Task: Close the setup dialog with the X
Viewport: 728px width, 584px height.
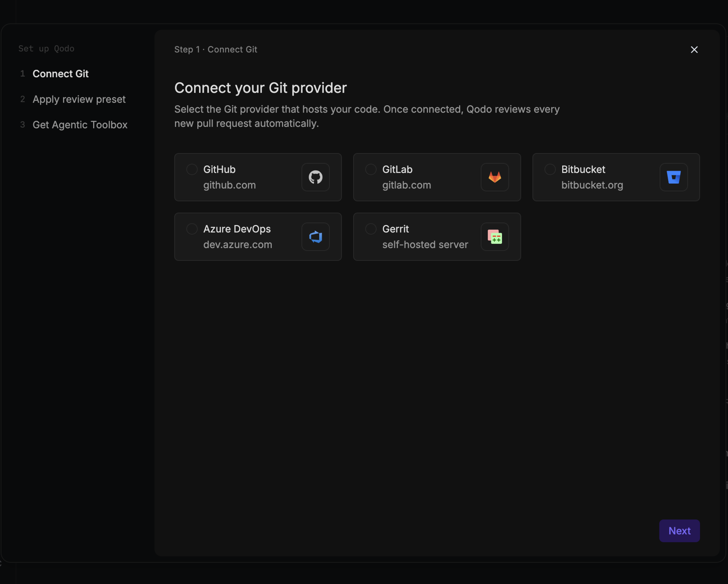Action: 694,50
